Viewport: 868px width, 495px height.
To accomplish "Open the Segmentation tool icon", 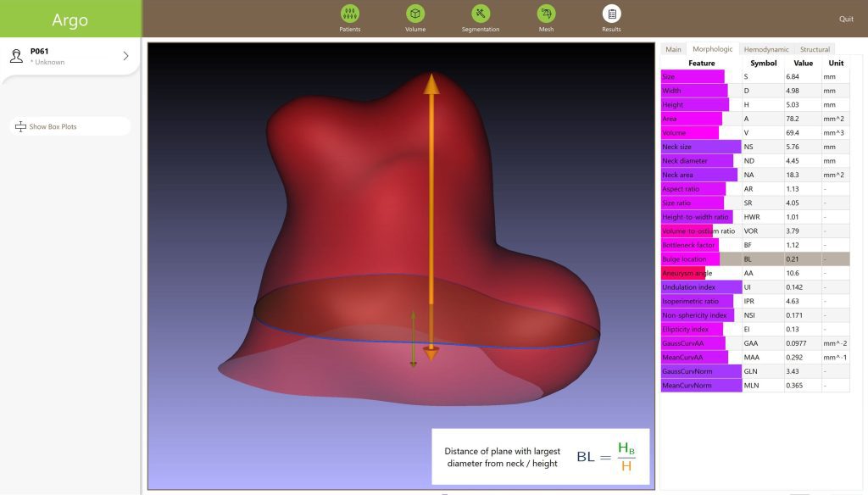I will point(481,14).
